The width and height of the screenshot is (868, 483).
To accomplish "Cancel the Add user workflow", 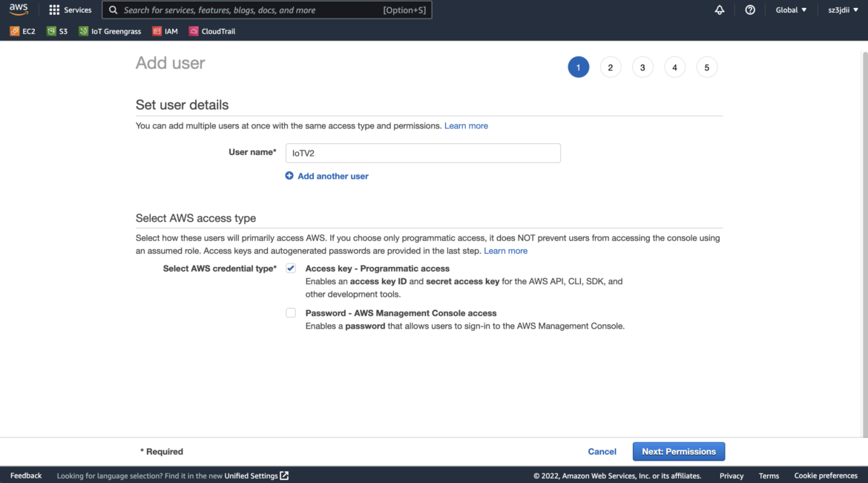I will pyautogui.click(x=602, y=451).
